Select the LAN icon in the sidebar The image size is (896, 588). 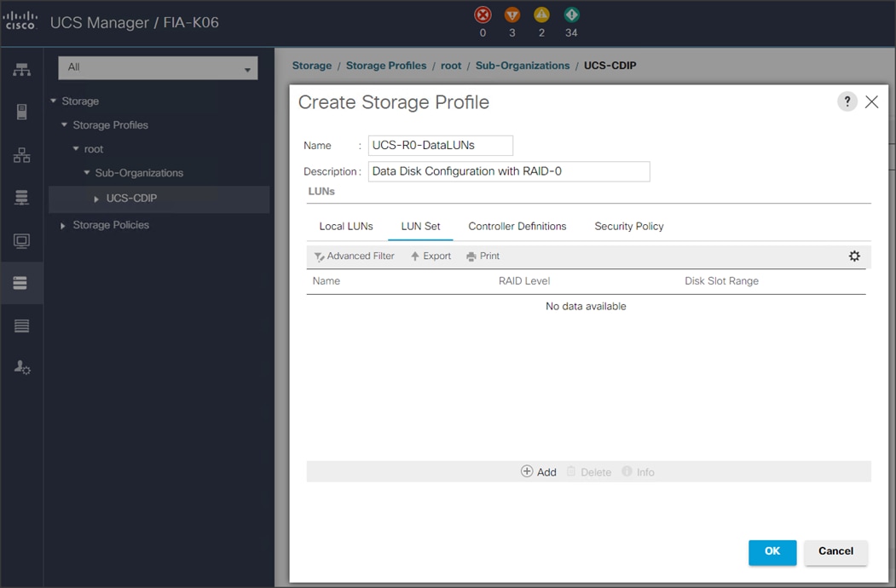click(21, 154)
